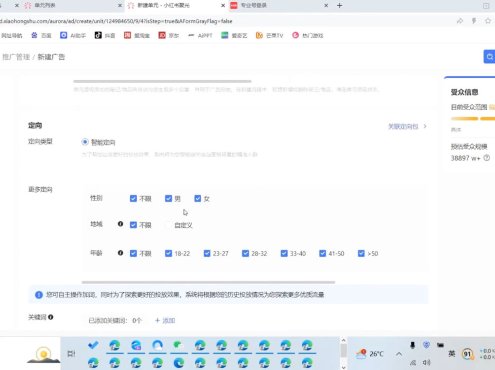Expand hidden system tray icons chevron
Viewport: 495px width, 370px height.
click(x=399, y=354)
